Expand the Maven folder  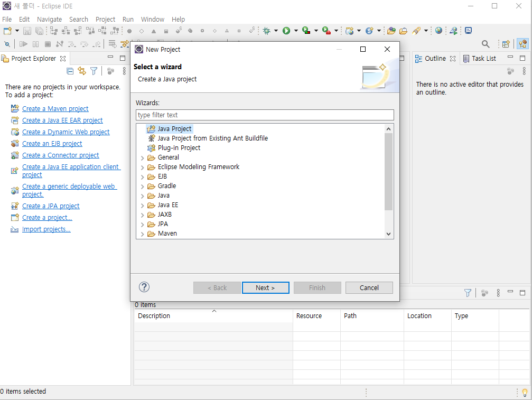click(x=143, y=234)
